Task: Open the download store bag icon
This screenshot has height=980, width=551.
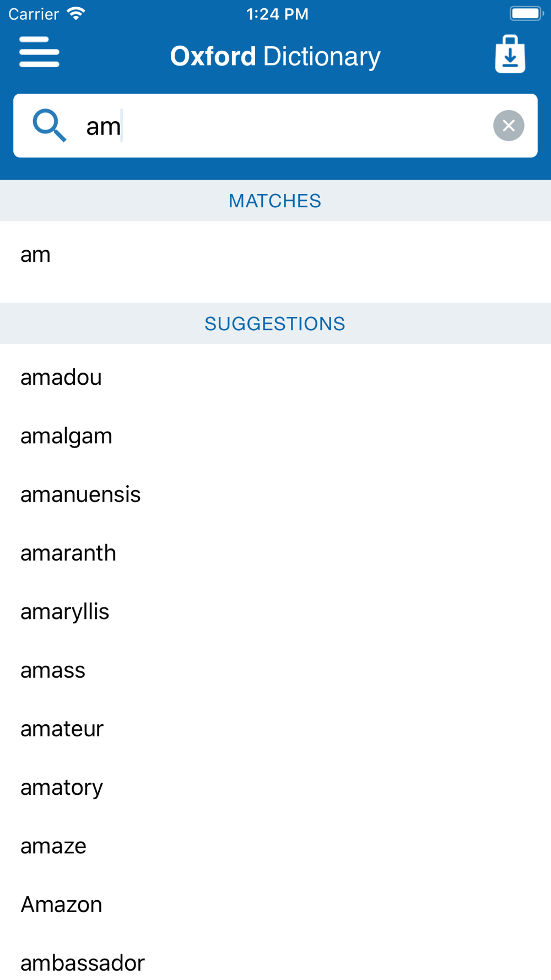Action: [x=510, y=54]
